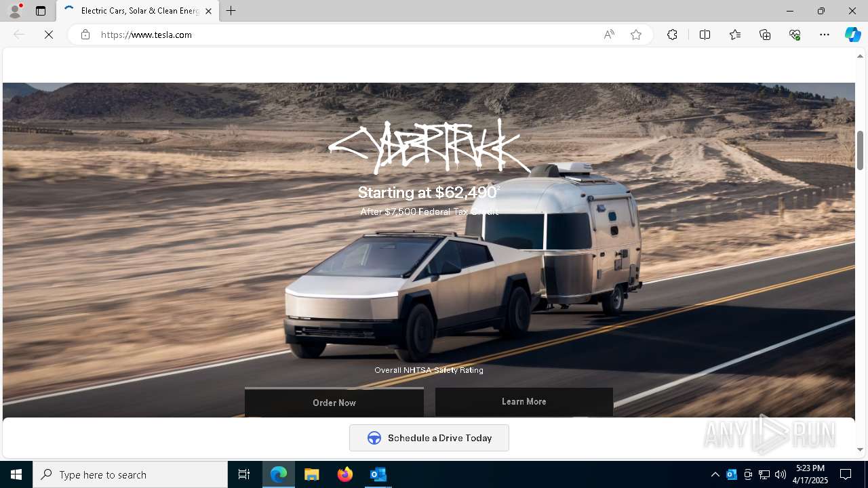The height and width of the screenshot is (488, 868).
Task: Click scrollbar up arrow
Action: tap(860, 56)
